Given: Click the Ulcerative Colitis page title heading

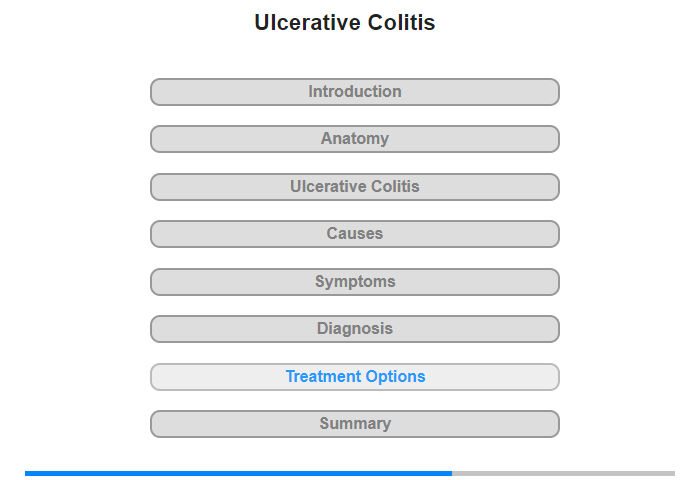Looking at the screenshot, I should (345, 23).
